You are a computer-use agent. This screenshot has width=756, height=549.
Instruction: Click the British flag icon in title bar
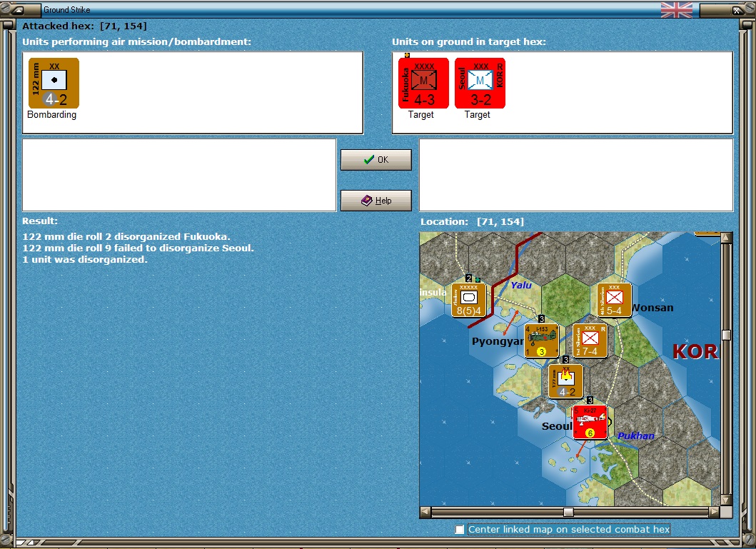677,10
